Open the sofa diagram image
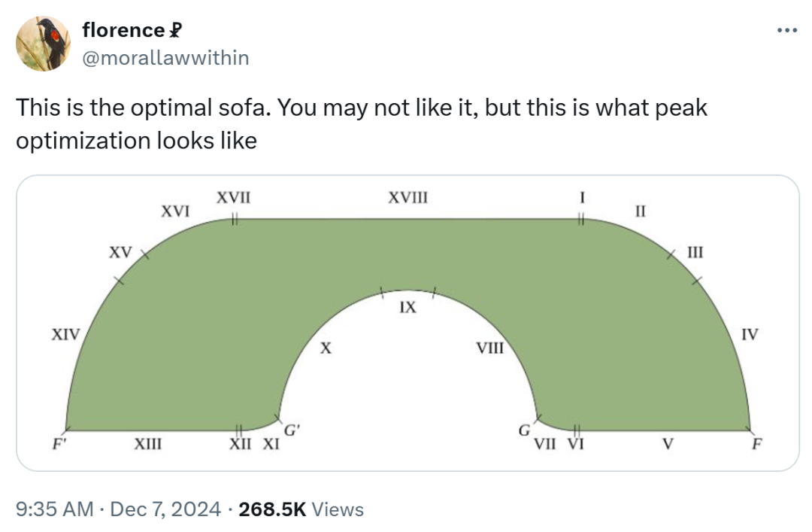This screenshot has width=812, height=532. (408, 323)
